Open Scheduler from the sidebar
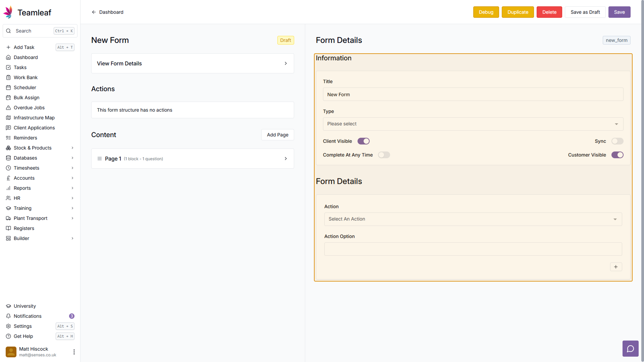This screenshot has height=362, width=644. 25,87
